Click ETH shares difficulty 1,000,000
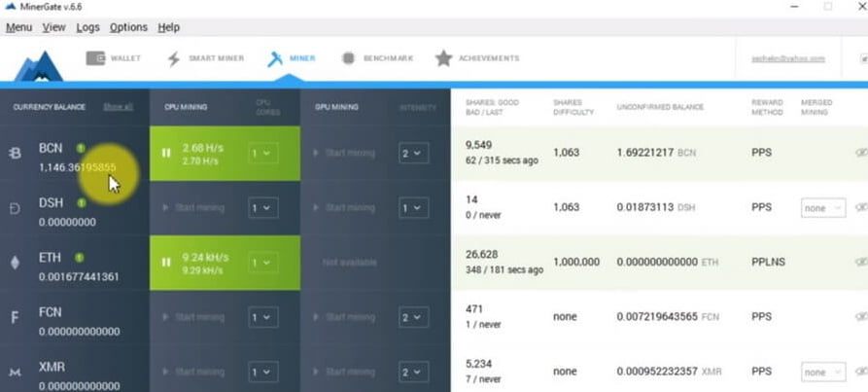Viewport: 868px width, 392px height. click(576, 262)
